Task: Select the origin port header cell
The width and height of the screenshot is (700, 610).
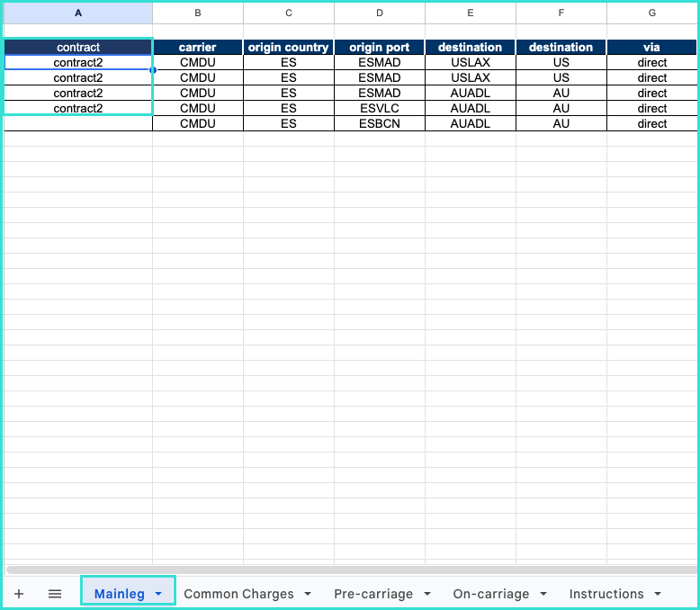Action: coord(379,47)
